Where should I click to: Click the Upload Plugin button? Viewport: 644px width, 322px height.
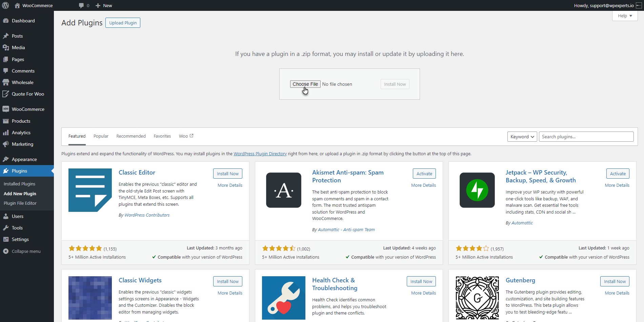123,23
